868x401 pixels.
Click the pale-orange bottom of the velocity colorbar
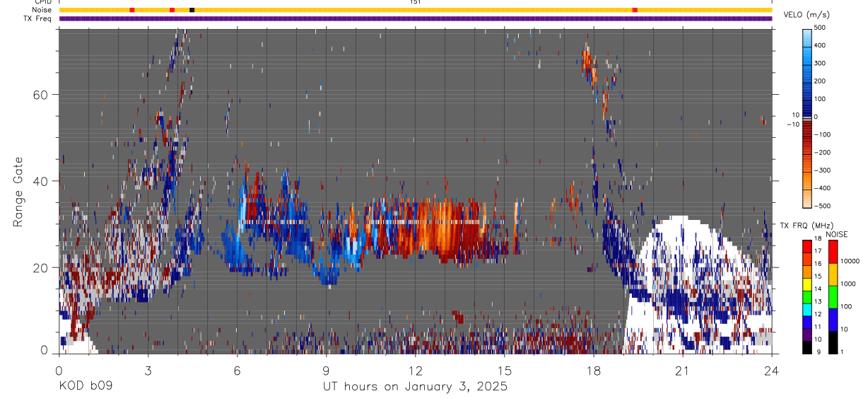point(807,198)
